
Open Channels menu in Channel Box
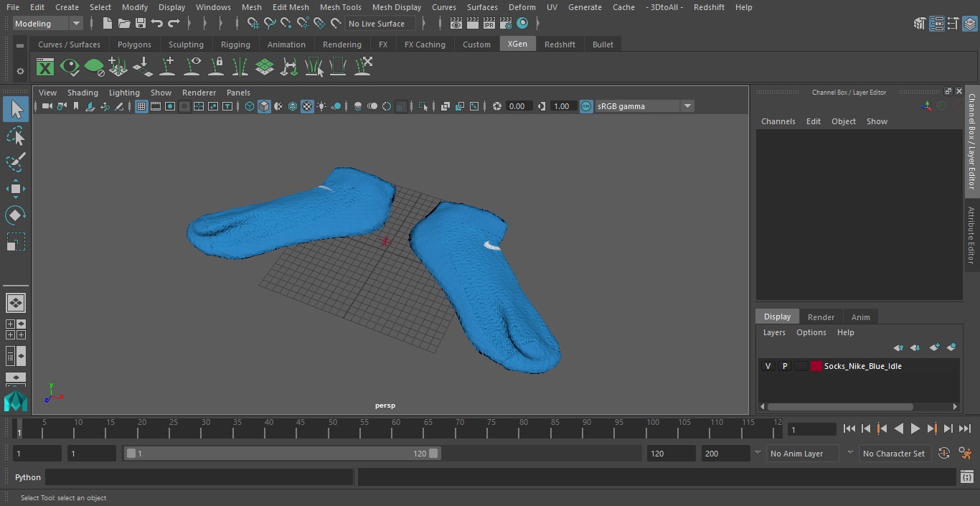(778, 121)
